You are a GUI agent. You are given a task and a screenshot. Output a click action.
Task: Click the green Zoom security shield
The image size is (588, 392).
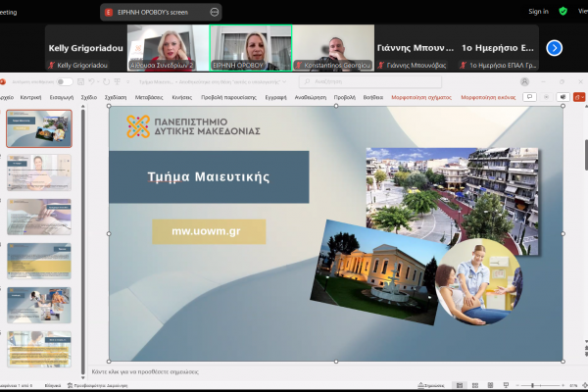[563, 11]
